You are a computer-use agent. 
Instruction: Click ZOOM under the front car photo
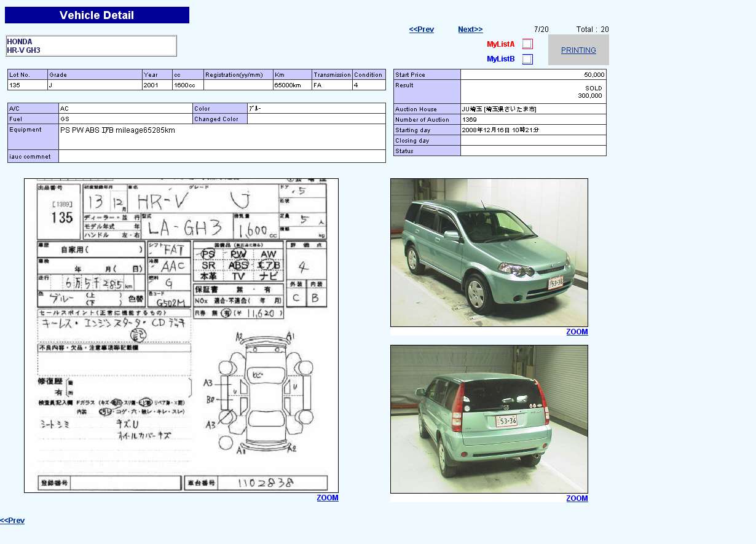coord(577,332)
